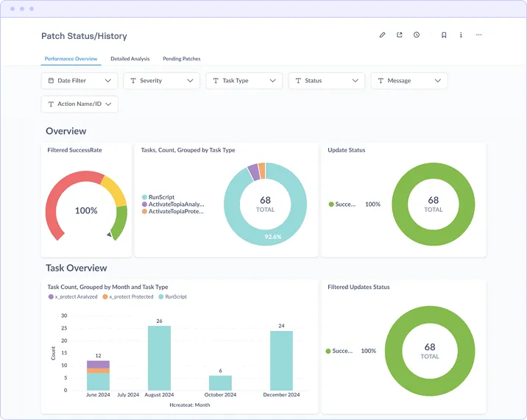Screen dimensions: 527x420
Task: Toggle x_protect Analyzed legend series
Action: pos(73,296)
